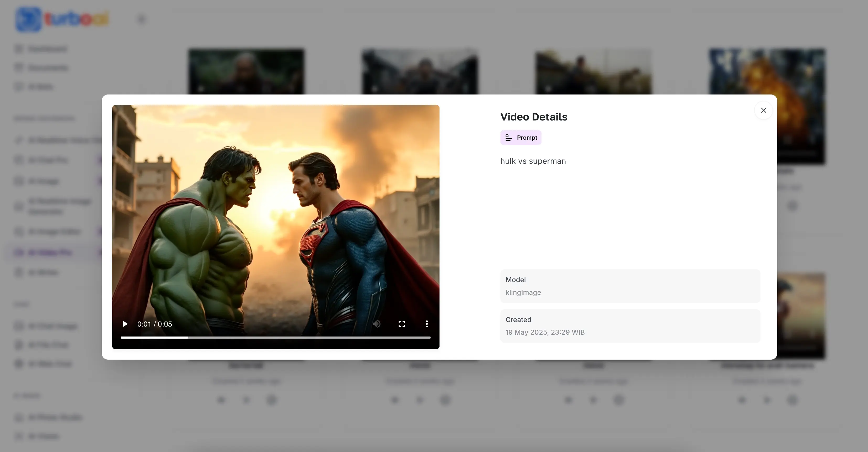The width and height of the screenshot is (868, 452).
Task: Click the Model klingImage panel
Action: (630, 286)
